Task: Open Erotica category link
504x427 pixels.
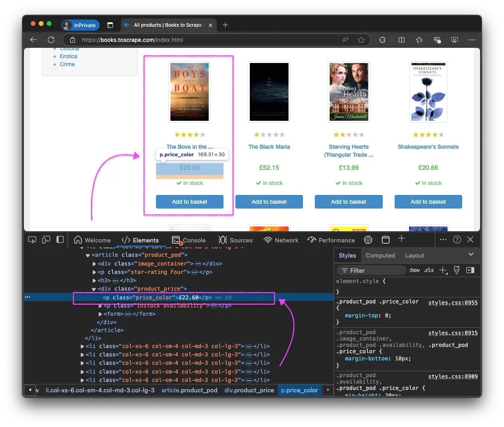Action: pos(68,56)
